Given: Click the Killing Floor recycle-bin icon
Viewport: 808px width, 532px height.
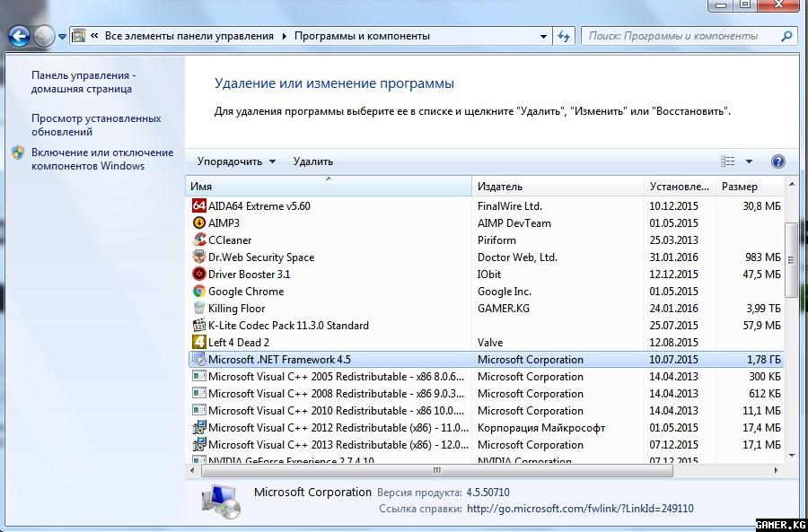Looking at the screenshot, I should [199, 308].
